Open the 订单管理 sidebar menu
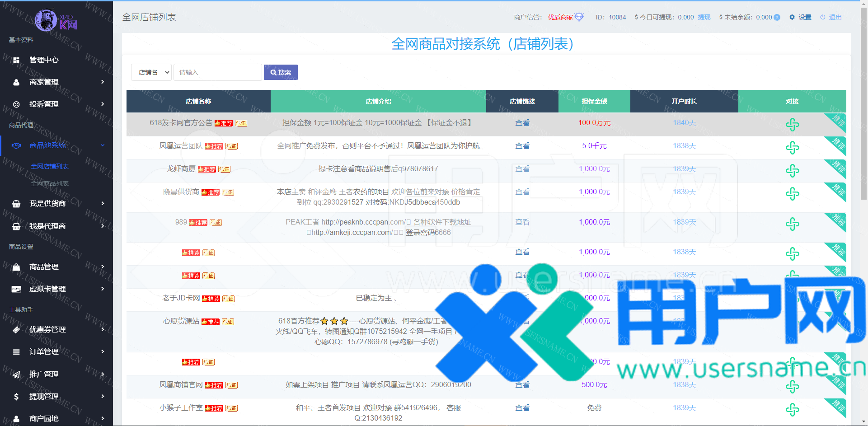The height and width of the screenshot is (426, 868). (56, 351)
